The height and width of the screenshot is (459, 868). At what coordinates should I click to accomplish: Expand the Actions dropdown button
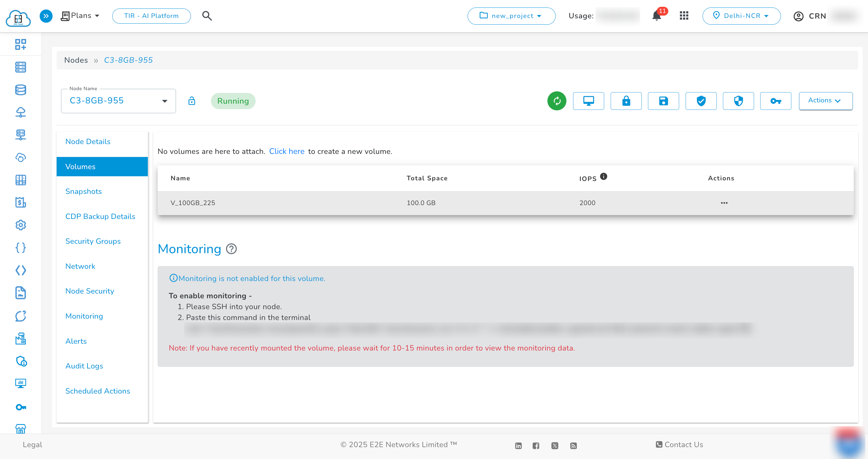[826, 101]
